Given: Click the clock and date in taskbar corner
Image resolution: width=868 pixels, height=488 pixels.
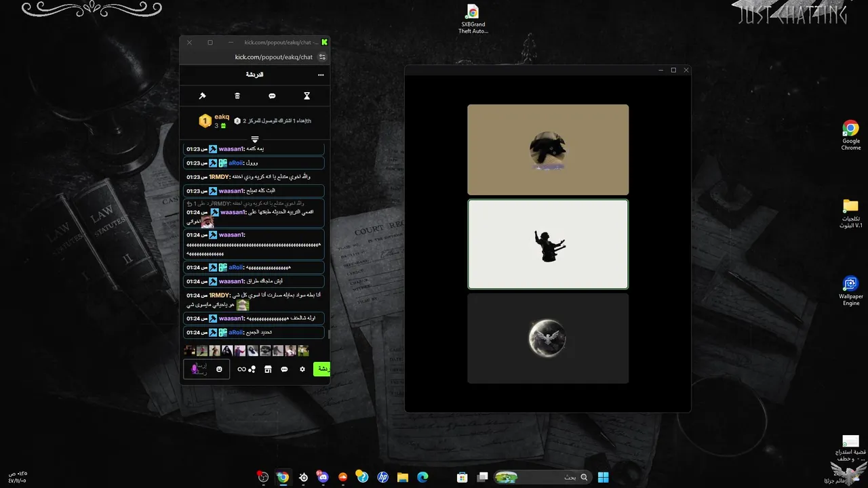Looking at the screenshot, I should [x=17, y=477].
